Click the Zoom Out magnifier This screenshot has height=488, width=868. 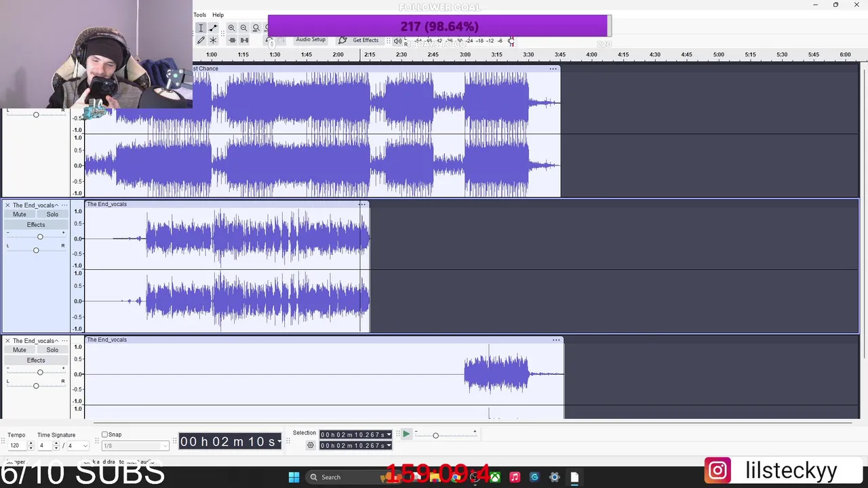243,28
